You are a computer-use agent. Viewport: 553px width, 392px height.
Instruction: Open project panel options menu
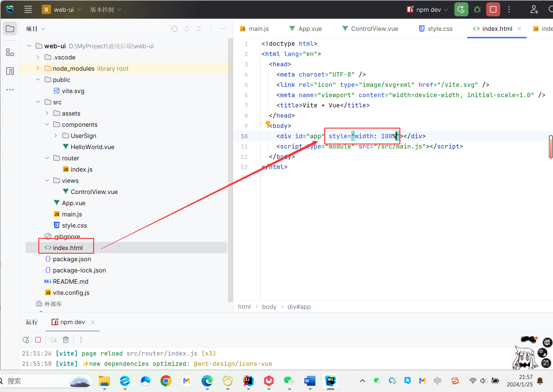click(x=211, y=29)
